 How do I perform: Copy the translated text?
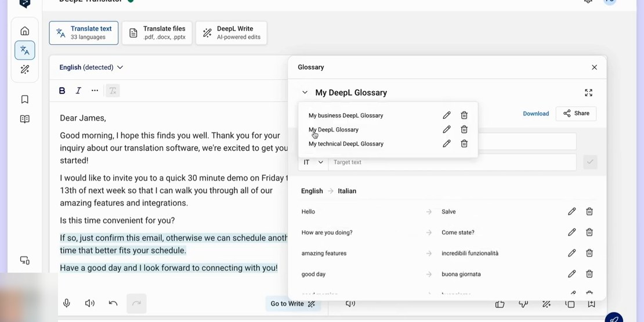tap(570, 304)
